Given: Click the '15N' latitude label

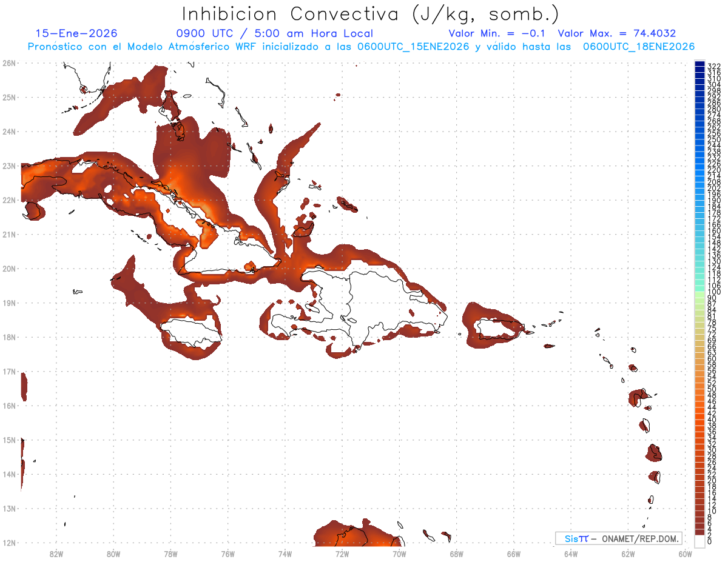Looking at the screenshot, I should point(9,440).
